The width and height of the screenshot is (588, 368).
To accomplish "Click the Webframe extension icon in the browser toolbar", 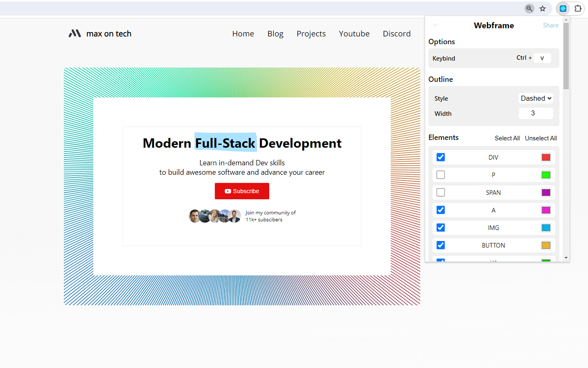I will point(563,8).
